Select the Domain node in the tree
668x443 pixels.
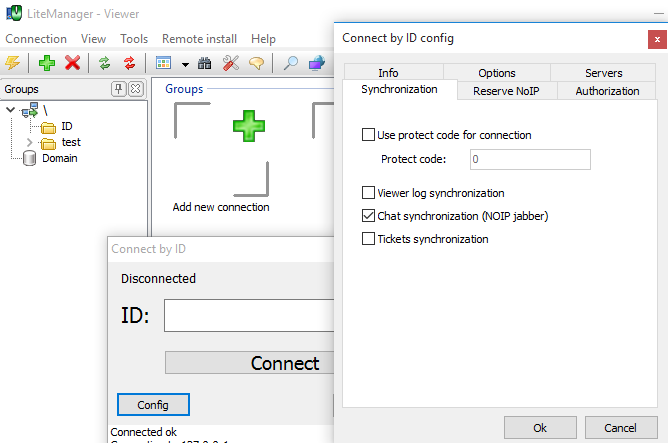coord(60,158)
